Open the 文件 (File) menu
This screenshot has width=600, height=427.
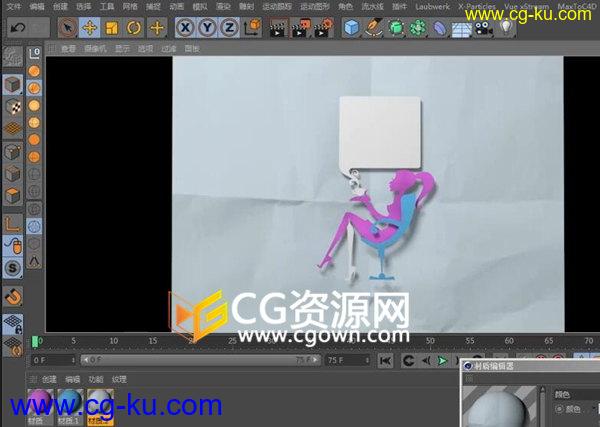(14, 7)
